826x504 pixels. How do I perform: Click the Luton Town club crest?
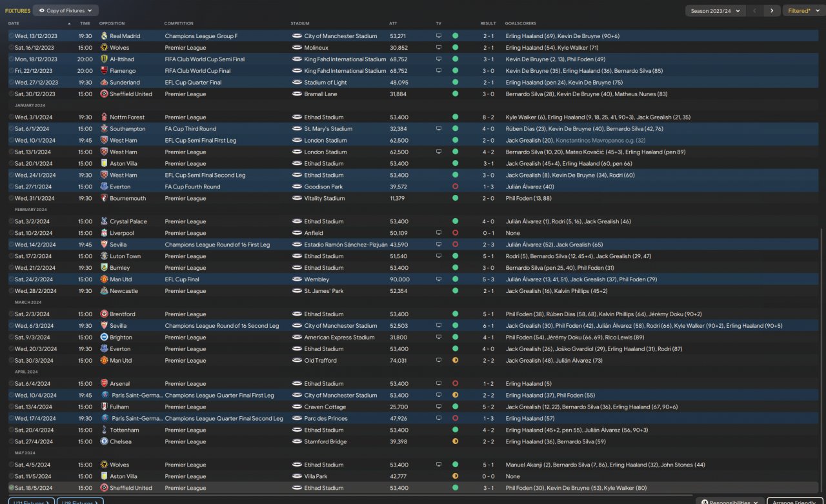coord(105,257)
